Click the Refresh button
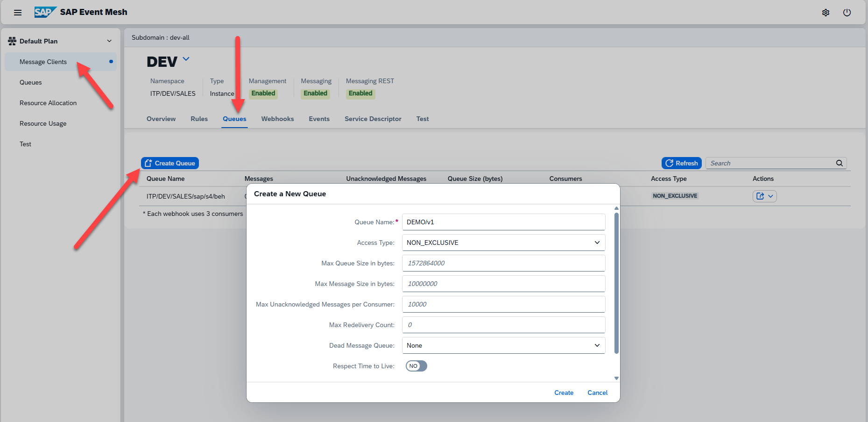Image resolution: width=868 pixels, height=422 pixels. tap(681, 163)
